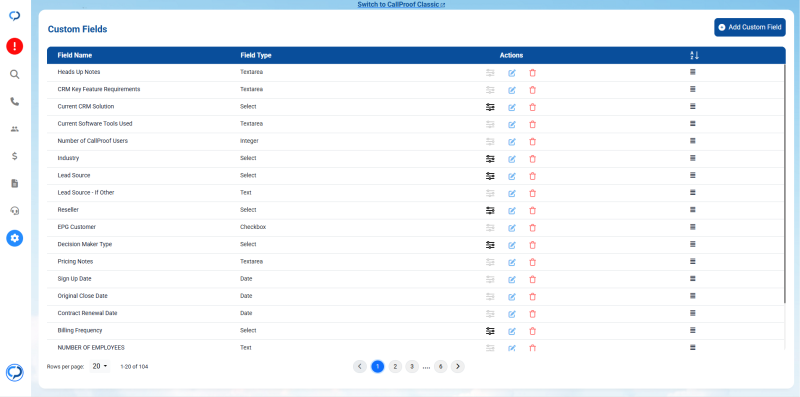800x397 pixels.
Task: Open the dollar sign opportunities icon
Action: tap(14, 156)
